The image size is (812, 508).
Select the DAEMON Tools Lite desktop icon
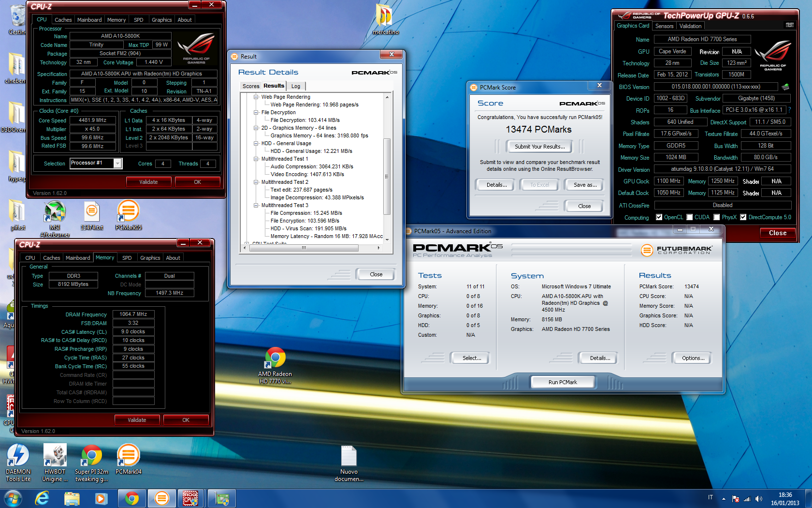click(x=18, y=463)
